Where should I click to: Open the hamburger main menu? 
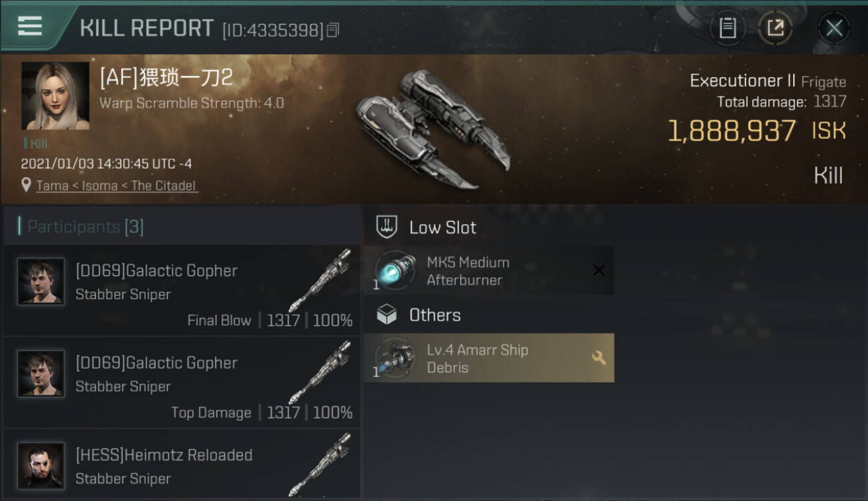tap(30, 26)
